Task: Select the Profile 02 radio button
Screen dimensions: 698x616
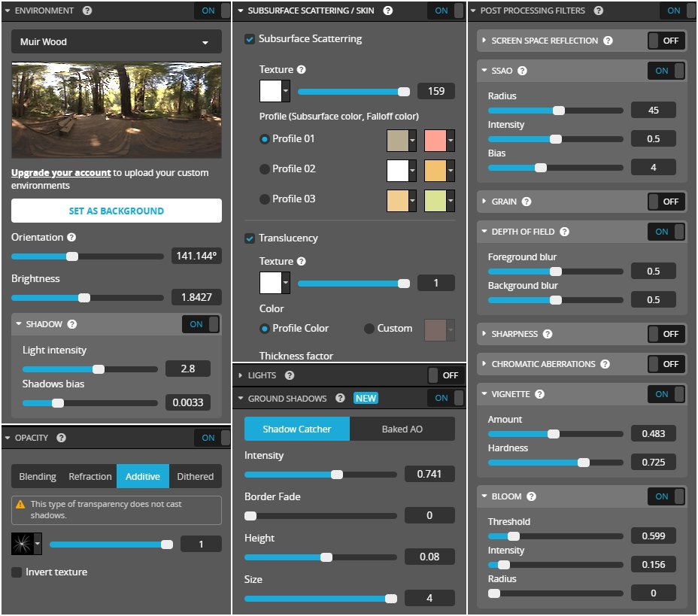Action: [x=264, y=169]
